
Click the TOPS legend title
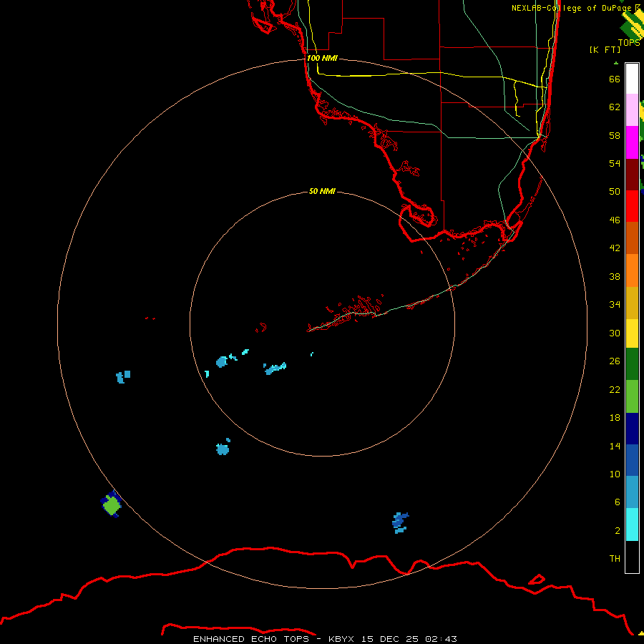629,43
